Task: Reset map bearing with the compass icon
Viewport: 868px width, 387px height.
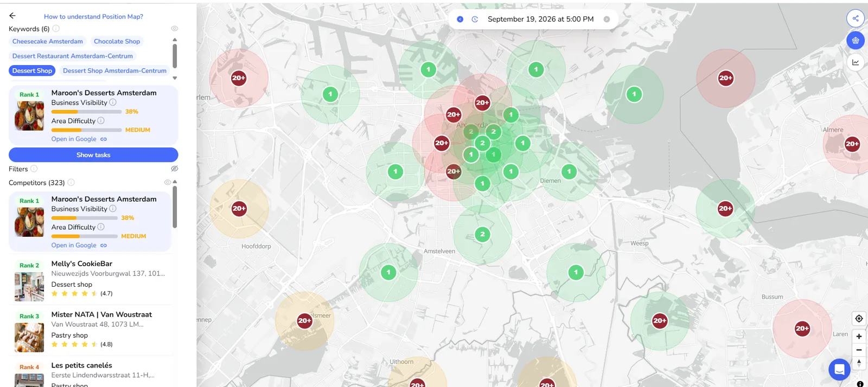Action: pyautogui.click(x=859, y=363)
